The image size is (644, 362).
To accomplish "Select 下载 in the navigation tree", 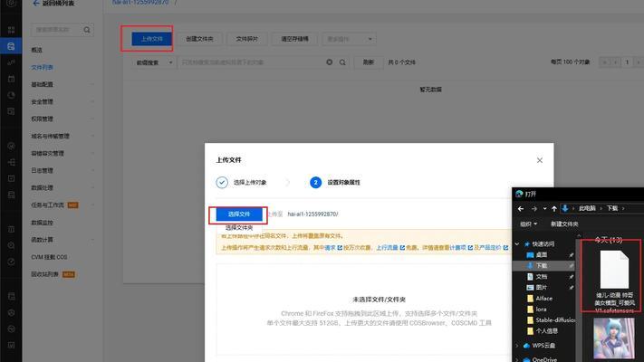I will pyautogui.click(x=542, y=266).
